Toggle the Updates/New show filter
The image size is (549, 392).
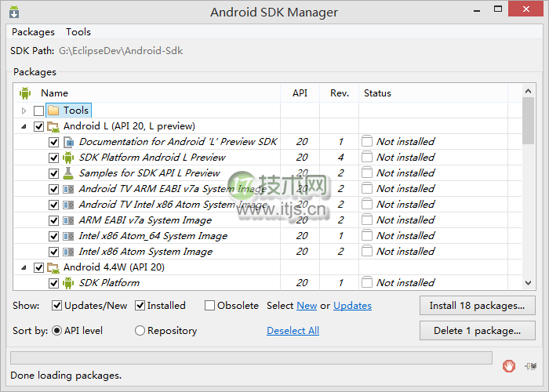[x=56, y=306]
